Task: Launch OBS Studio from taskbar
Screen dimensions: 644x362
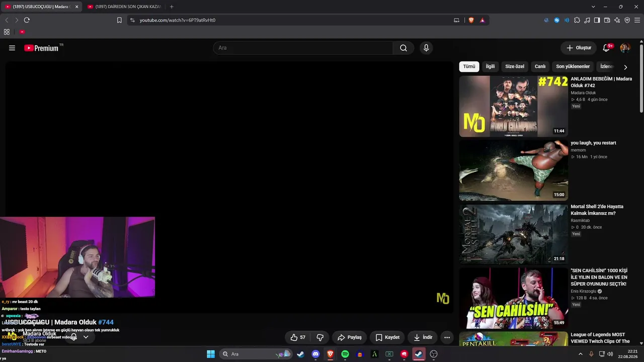Action: coord(434,354)
